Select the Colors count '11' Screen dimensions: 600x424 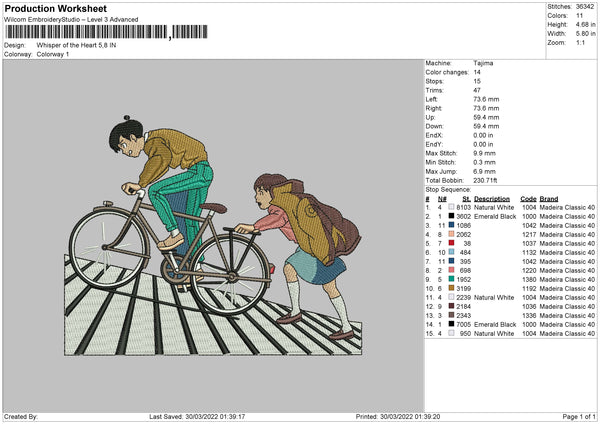pyautogui.click(x=579, y=16)
